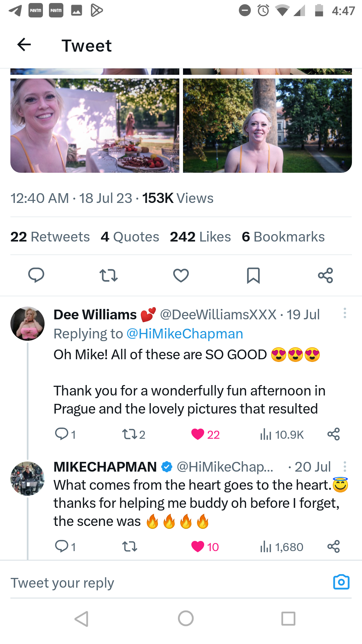Open more options on MIKECHAPMAN reply
This screenshot has width=362, height=644.
[x=345, y=467]
